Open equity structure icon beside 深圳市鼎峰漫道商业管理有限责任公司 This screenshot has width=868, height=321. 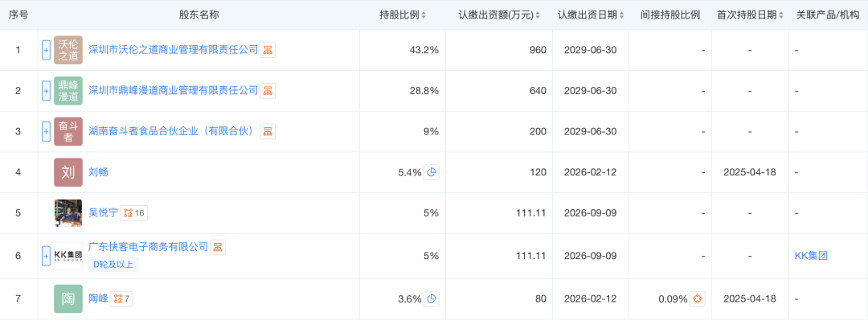268,90
